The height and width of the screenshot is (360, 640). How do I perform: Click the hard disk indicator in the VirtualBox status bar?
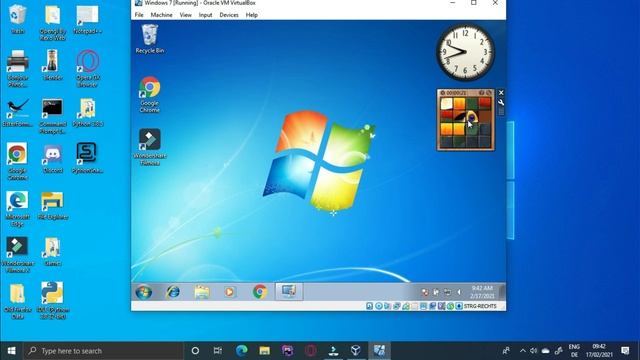coord(369,306)
